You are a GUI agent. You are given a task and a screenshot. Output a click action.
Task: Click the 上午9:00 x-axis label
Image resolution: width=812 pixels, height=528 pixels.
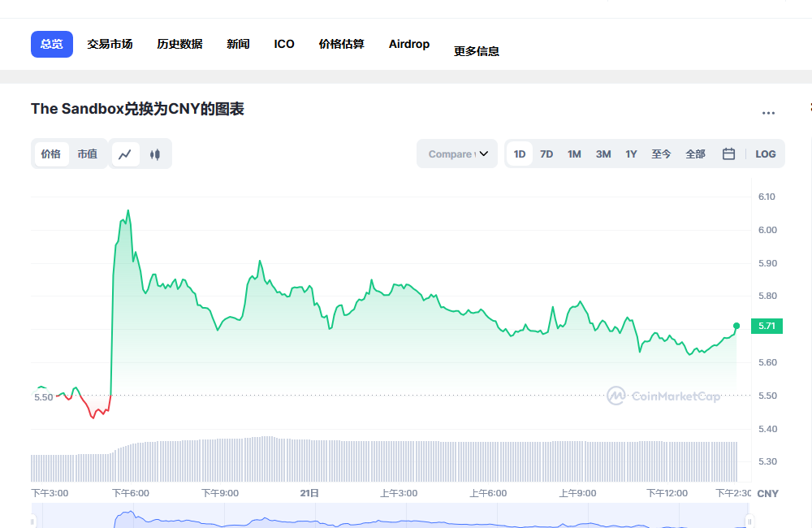(577, 493)
